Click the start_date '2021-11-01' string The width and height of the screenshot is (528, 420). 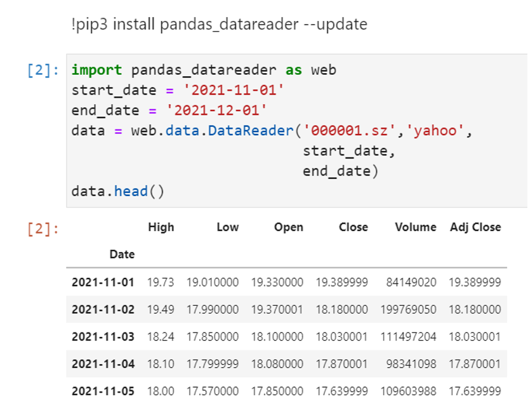234,90
